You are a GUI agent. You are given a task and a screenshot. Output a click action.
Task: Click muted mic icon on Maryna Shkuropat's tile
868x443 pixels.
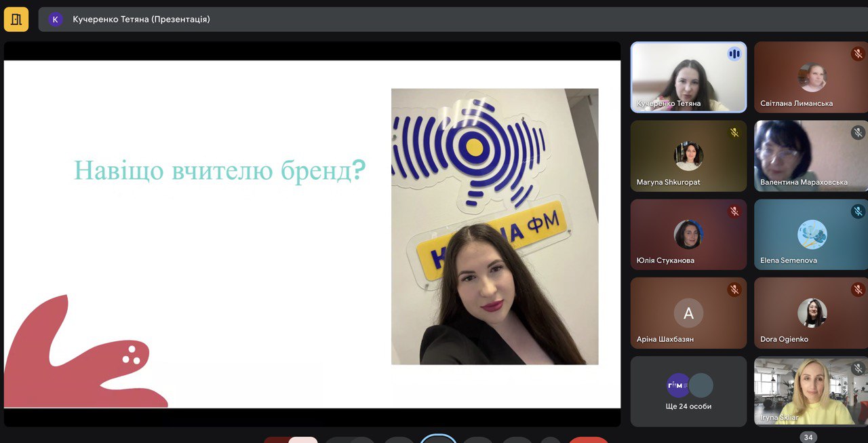pos(734,133)
